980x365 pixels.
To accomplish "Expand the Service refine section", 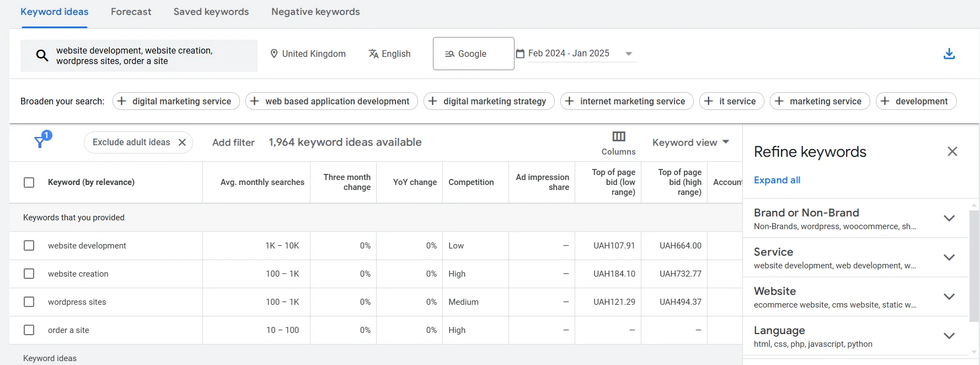I will click(x=949, y=257).
